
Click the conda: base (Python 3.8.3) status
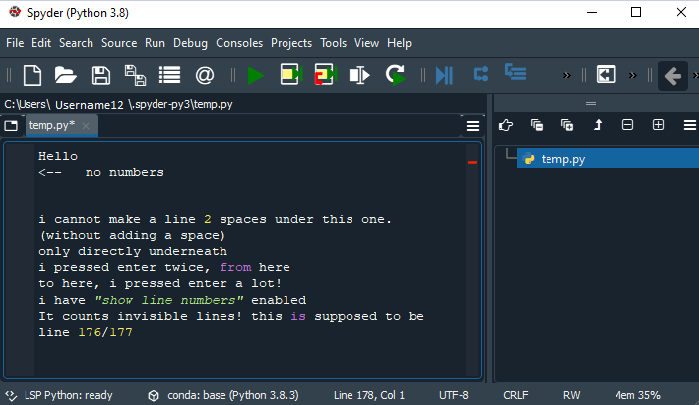point(233,395)
